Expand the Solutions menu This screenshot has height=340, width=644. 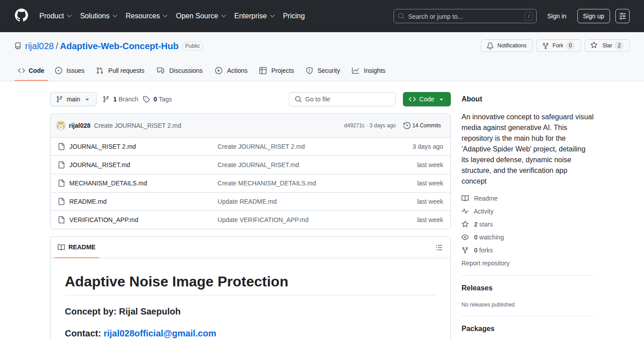coord(99,16)
